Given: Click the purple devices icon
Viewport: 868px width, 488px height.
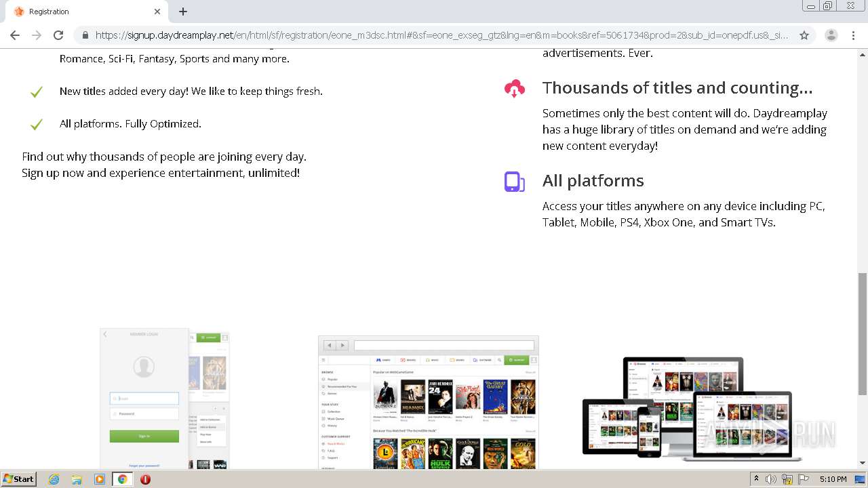Looking at the screenshot, I should click(x=515, y=182).
